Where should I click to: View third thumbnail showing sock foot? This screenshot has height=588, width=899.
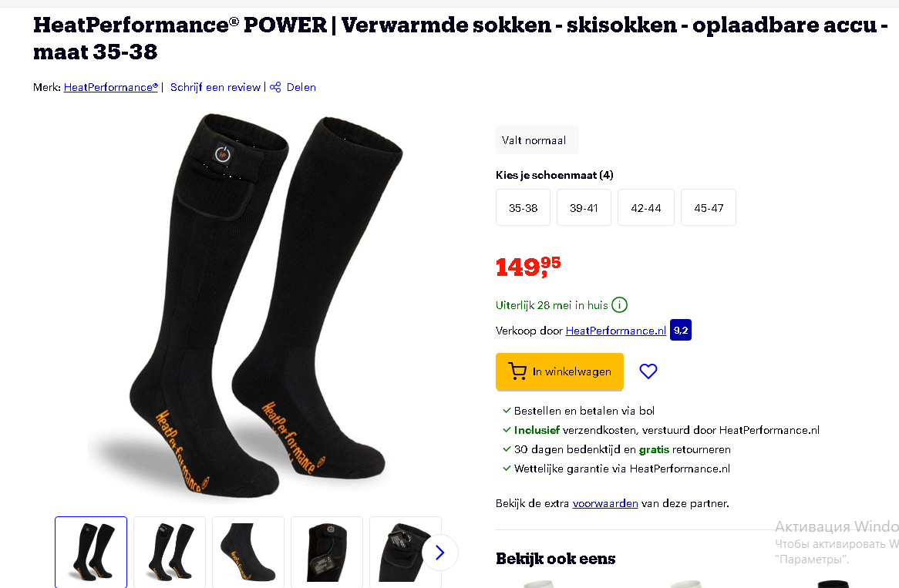point(248,552)
